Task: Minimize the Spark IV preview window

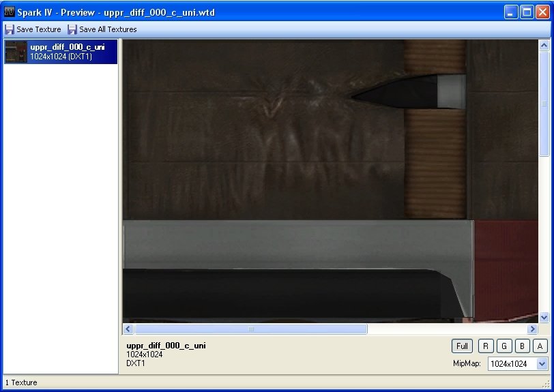Action: pyautogui.click(x=511, y=12)
